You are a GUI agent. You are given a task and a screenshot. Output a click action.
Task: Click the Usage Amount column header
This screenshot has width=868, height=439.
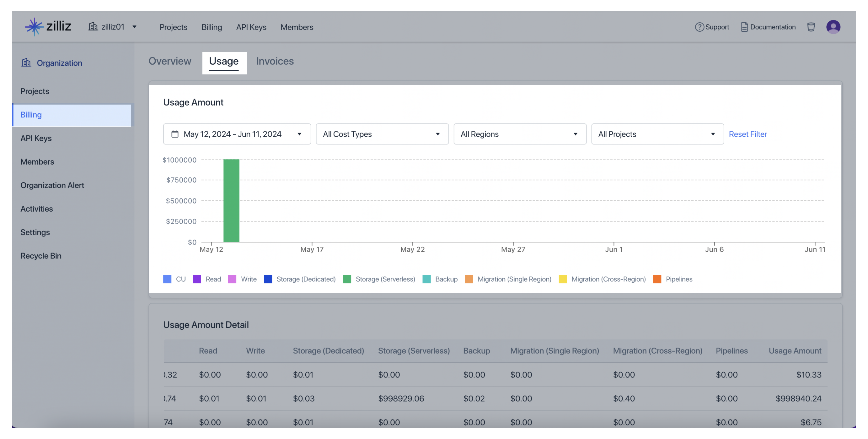click(795, 351)
